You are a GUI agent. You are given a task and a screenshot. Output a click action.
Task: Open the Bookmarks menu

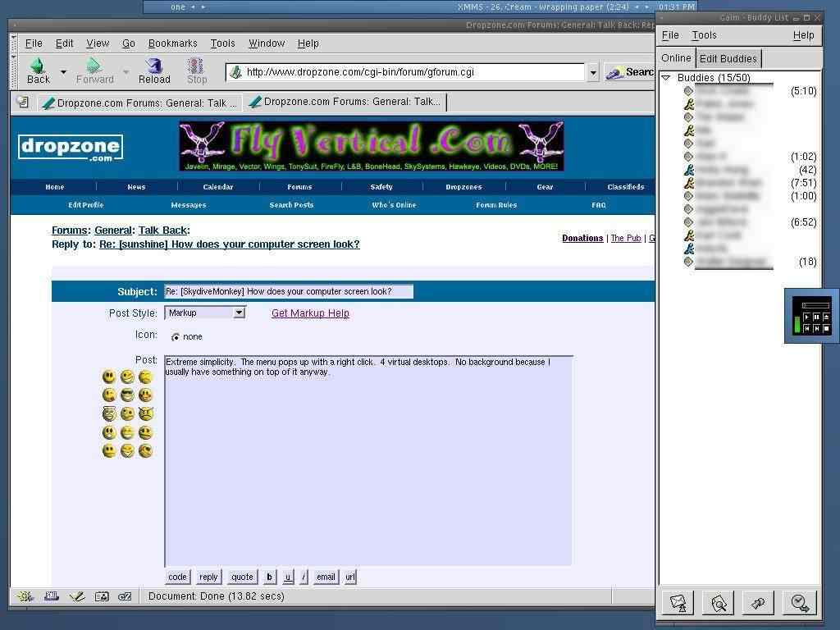click(172, 43)
